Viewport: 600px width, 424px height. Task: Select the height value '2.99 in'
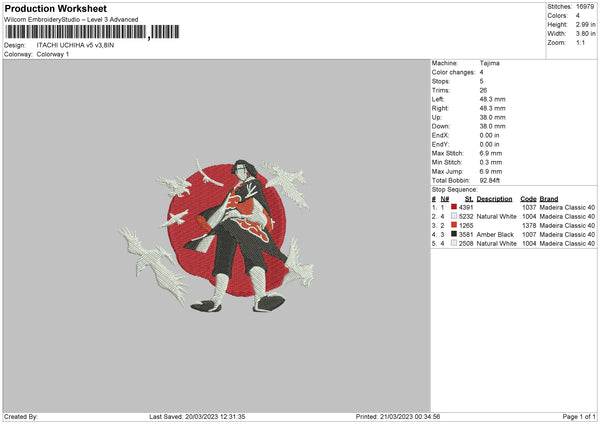point(585,24)
